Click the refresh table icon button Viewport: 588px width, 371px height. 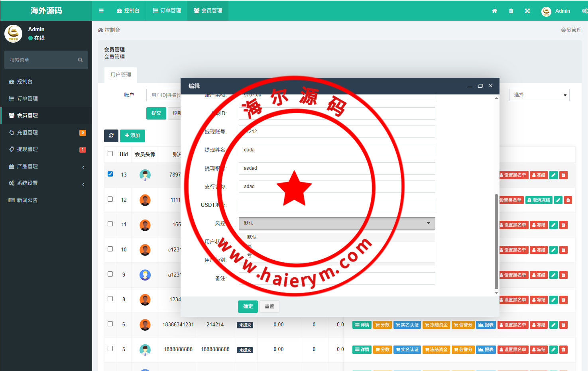111,136
